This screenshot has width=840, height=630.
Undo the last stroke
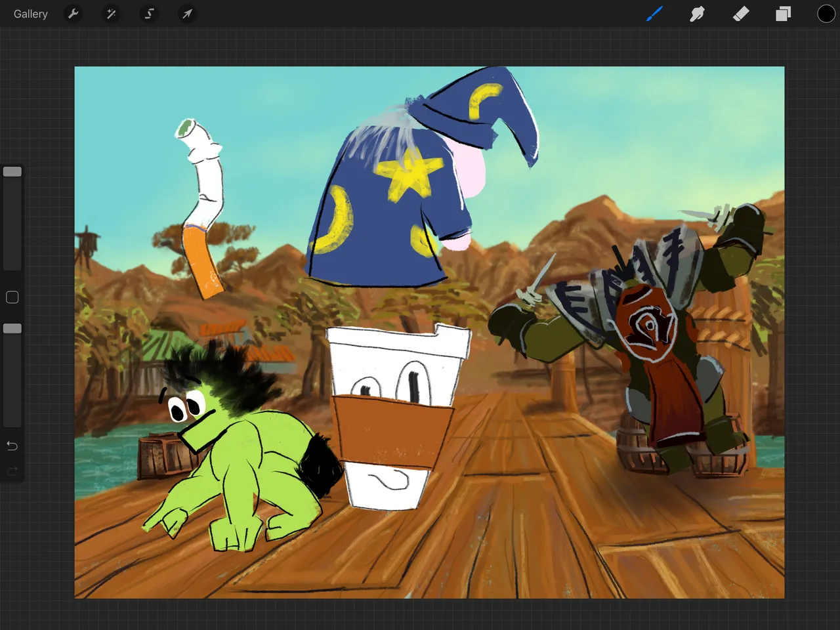click(x=12, y=446)
